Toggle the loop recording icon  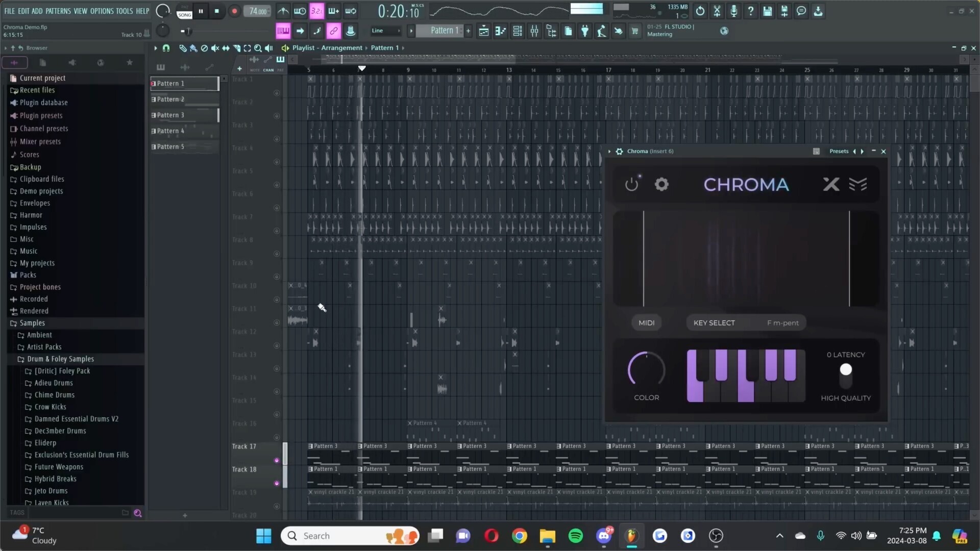[x=351, y=11]
